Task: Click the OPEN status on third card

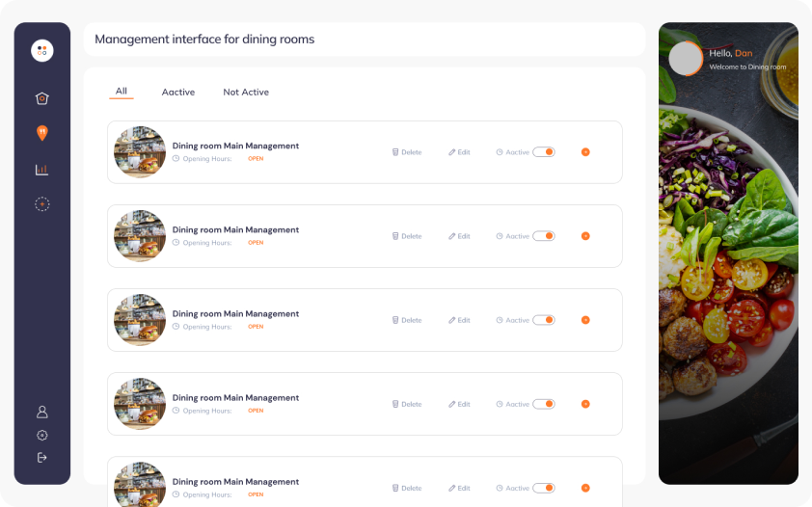Action: [256, 327]
